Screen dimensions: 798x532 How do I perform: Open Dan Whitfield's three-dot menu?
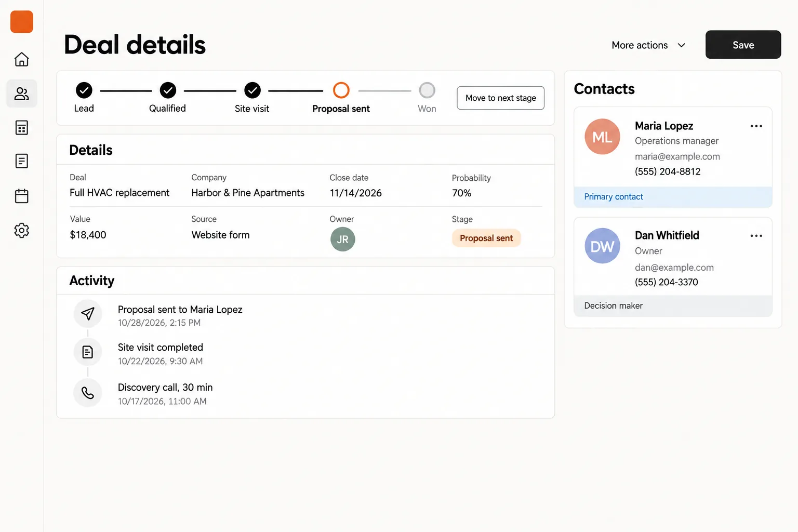tap(756, 236)
